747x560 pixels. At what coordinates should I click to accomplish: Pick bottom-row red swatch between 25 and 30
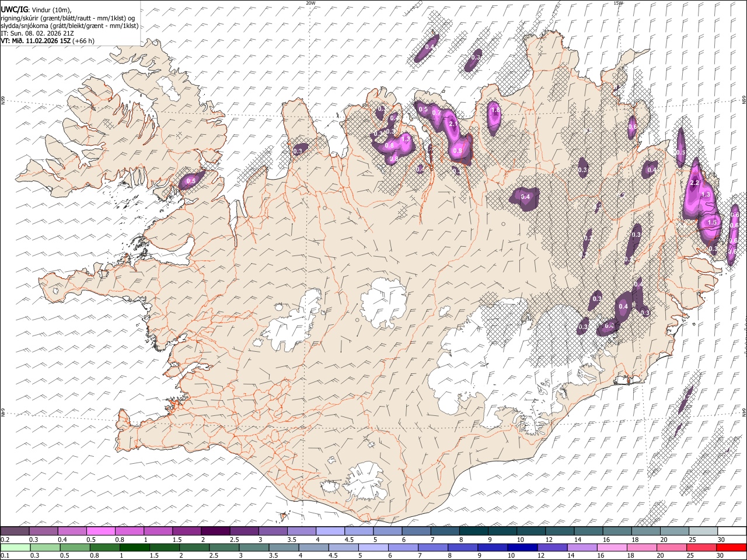coord(701,547)
